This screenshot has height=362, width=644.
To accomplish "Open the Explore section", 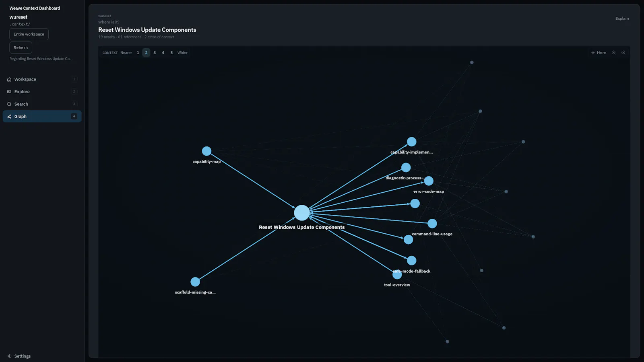I will pos(42,92).
